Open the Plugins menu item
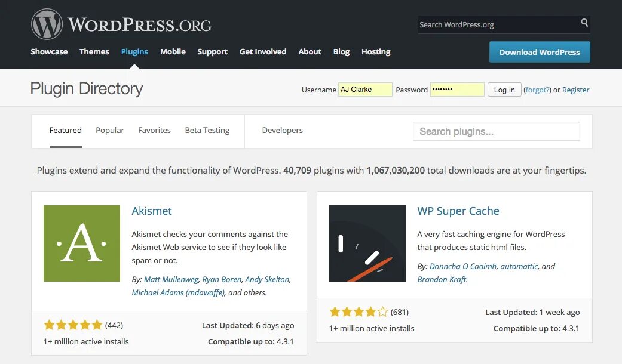Screen dimensions: 622x364 point(134,52)
